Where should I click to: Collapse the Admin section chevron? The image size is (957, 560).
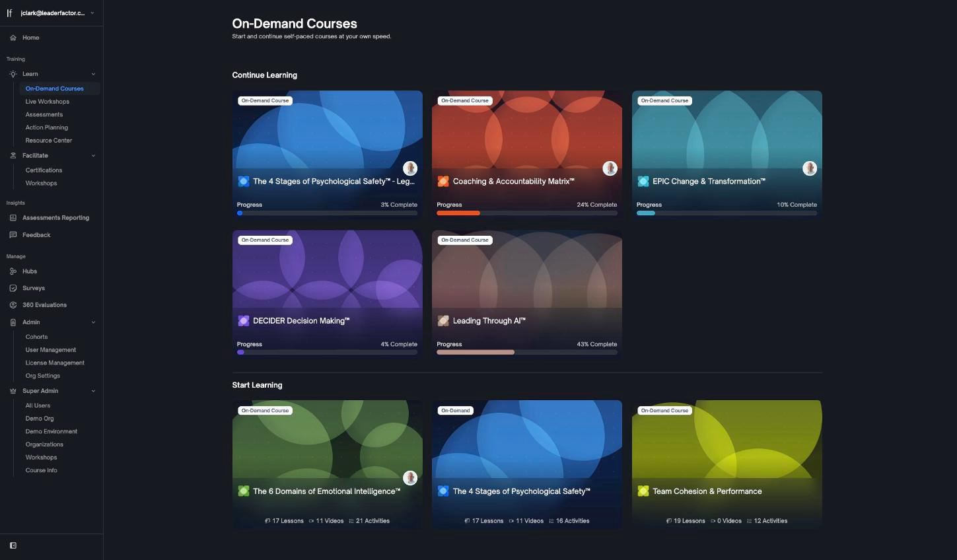pyautogui.click(x=93, y=322)
